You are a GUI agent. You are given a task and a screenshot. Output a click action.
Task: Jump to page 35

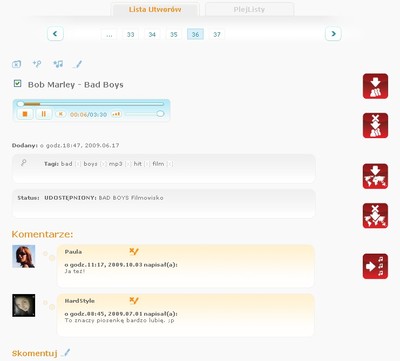pos(174,34)
